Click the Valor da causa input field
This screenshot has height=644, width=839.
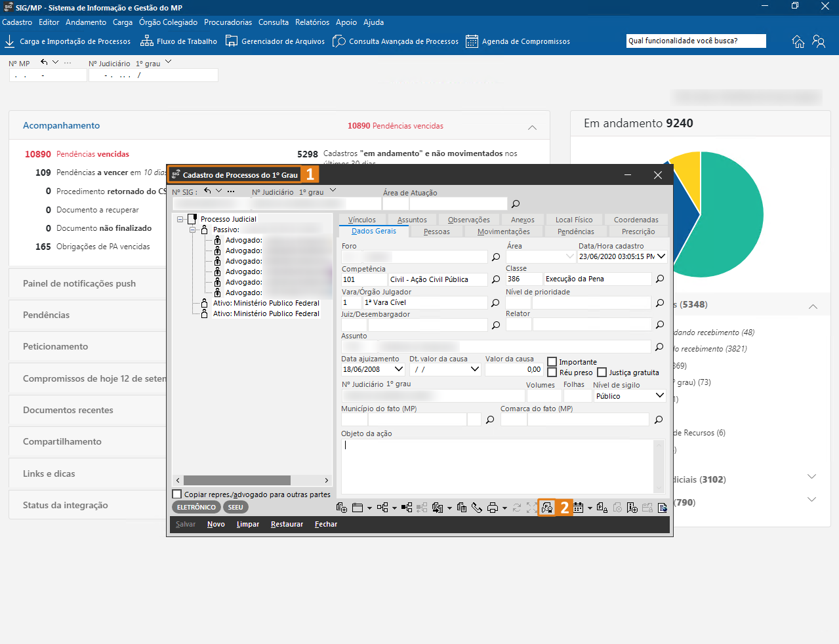point(514,370)
